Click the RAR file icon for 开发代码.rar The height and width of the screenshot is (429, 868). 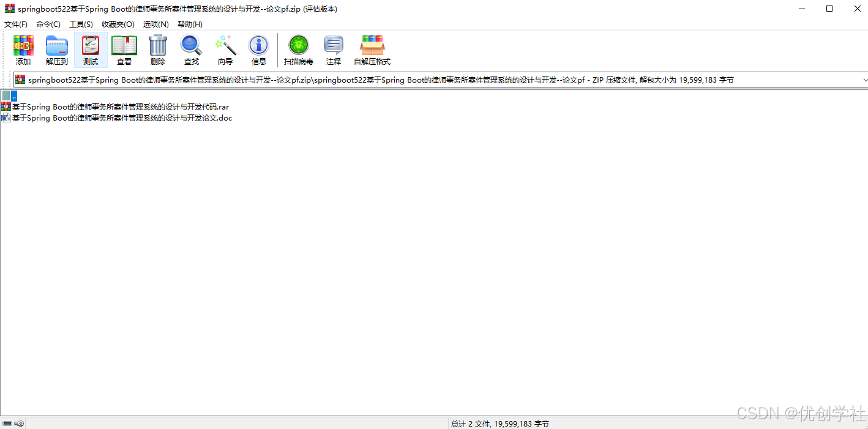[6, 106]
